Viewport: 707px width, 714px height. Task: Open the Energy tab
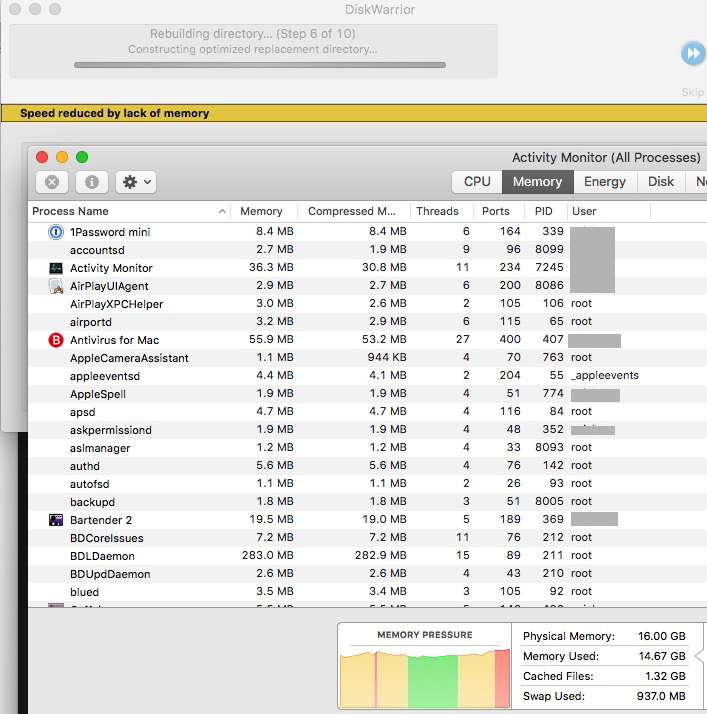click(605, 182)
